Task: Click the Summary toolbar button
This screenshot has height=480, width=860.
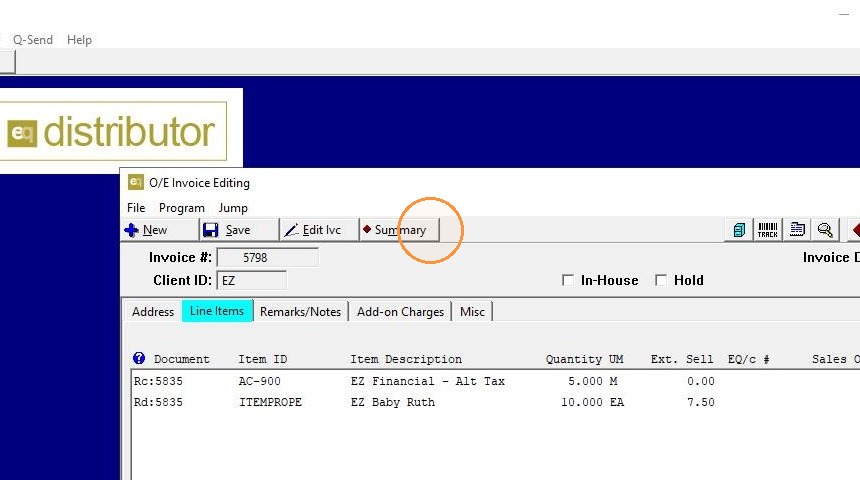Action: 400,230
